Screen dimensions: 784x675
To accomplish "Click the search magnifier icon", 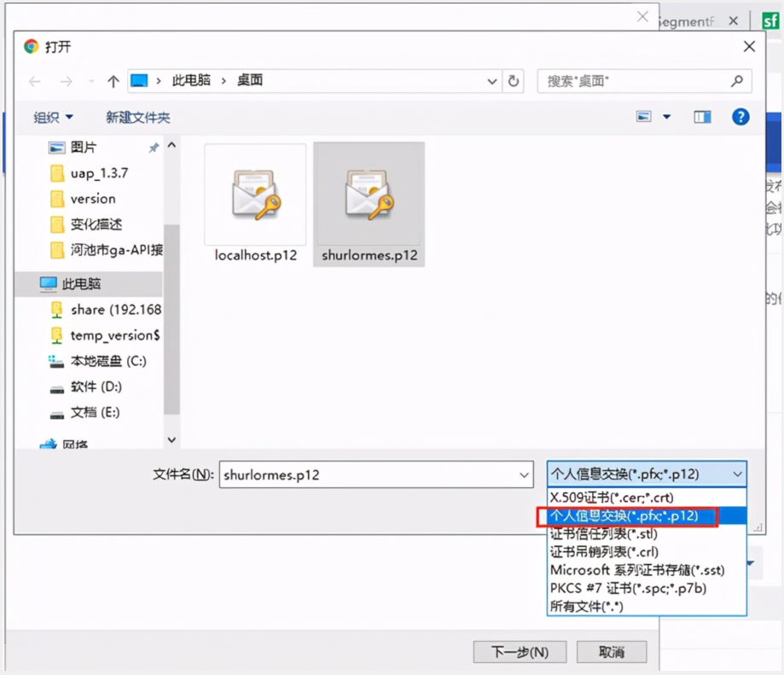I will click(x=736, y=81).
